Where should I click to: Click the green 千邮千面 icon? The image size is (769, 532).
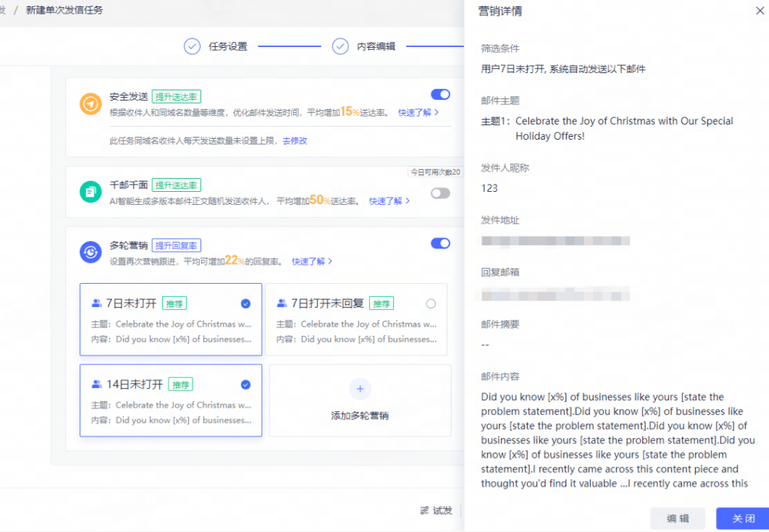click(x=90, y=192)
